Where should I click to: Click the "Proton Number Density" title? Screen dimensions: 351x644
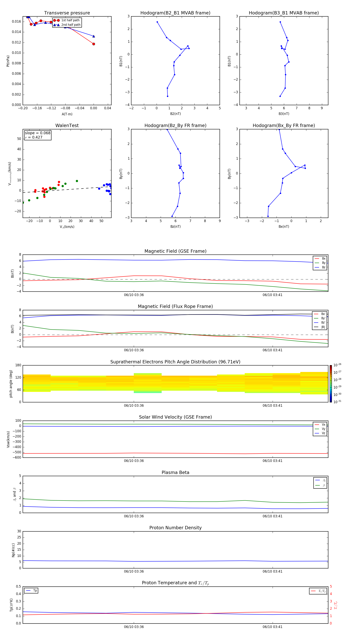[x=175, y=528]
